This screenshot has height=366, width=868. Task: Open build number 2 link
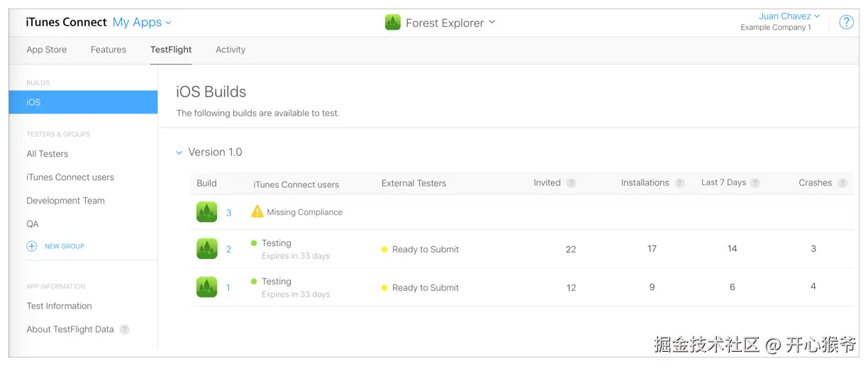coord(229,250)
